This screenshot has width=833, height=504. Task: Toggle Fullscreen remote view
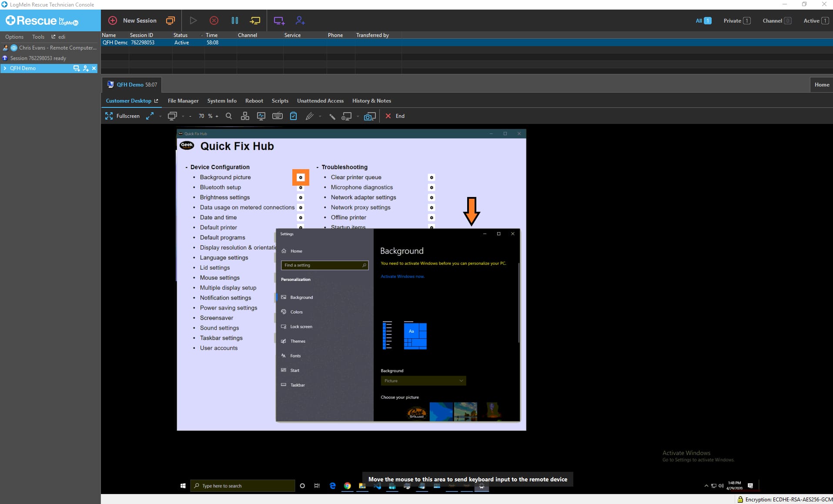(122, 116)
